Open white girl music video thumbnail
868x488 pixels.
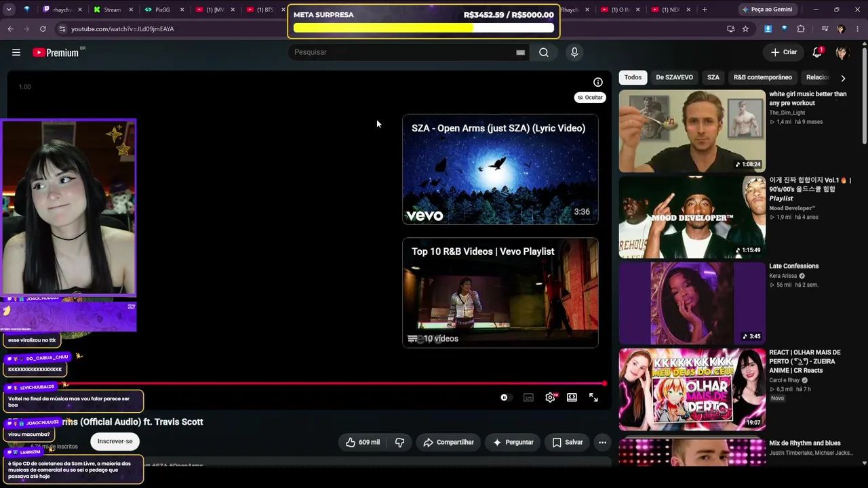[692, 131]
